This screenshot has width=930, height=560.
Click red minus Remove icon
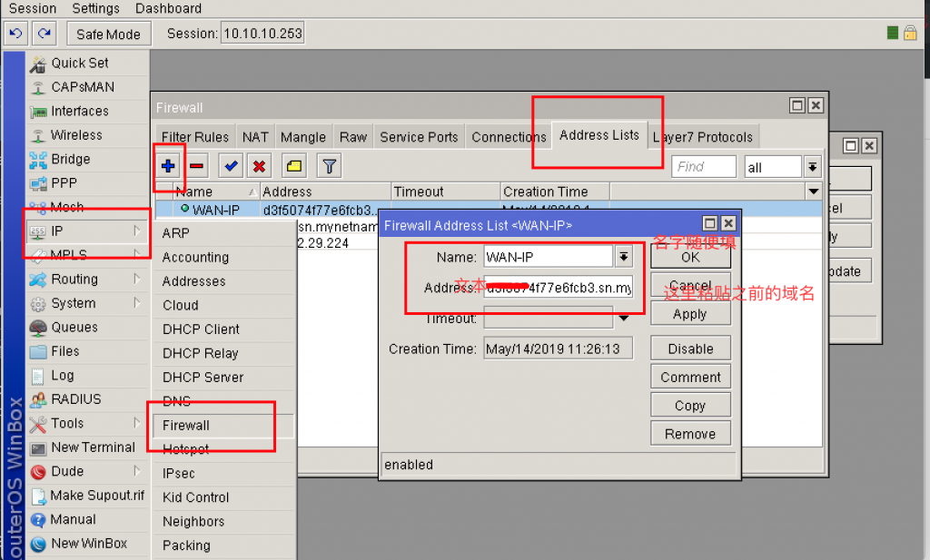click(197, 166)
